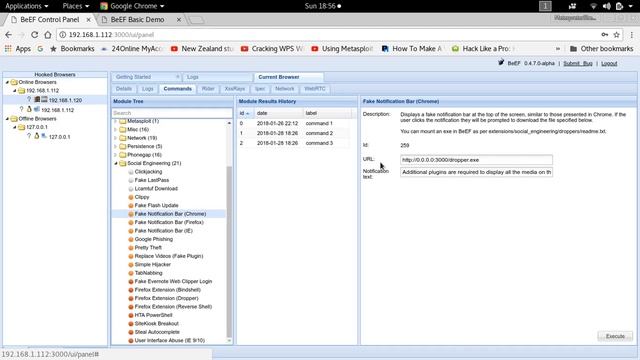Open the system volume indicator
The width and height of the screenshot is (640, 360).
pos(607,6)
